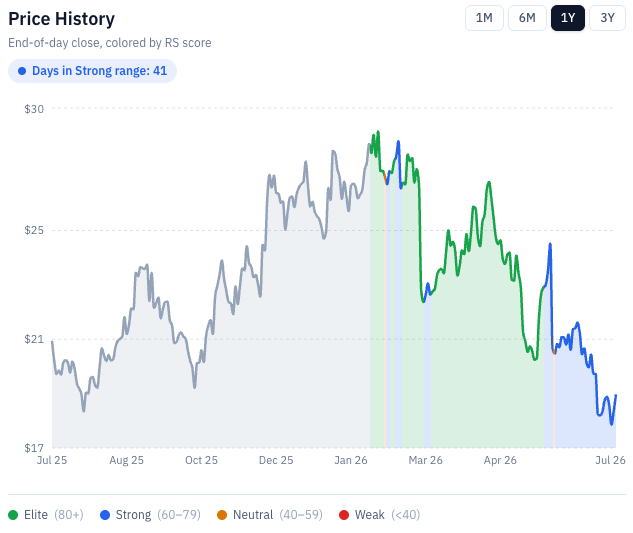The image size is (633, 533).
Task: Click the $25 y-axis label
Action: point(34,230)
